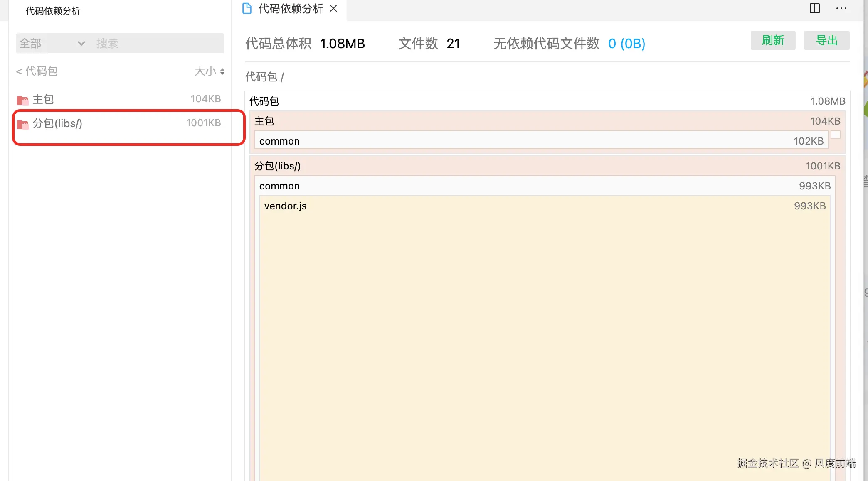Toggle the 大小 sort arrows
Viewport: 868px width, 481px height.
222,71
